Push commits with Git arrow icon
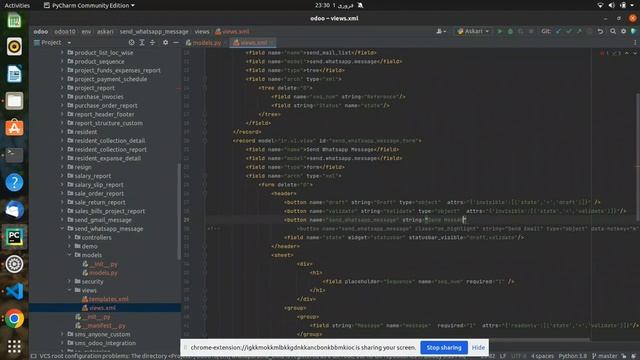 pos(579,31)
